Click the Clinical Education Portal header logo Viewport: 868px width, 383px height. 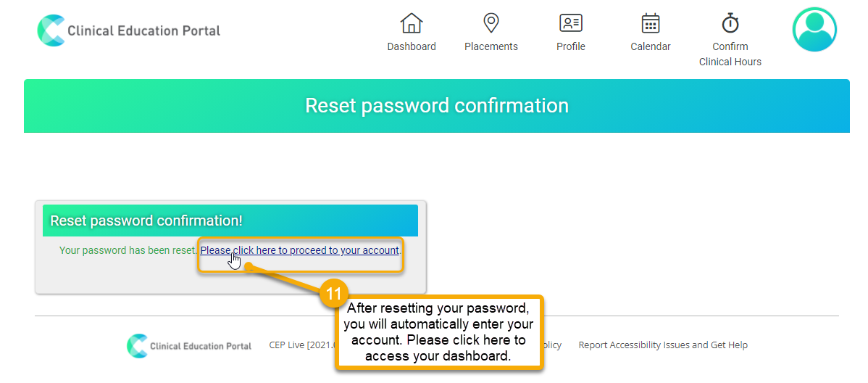128,30
